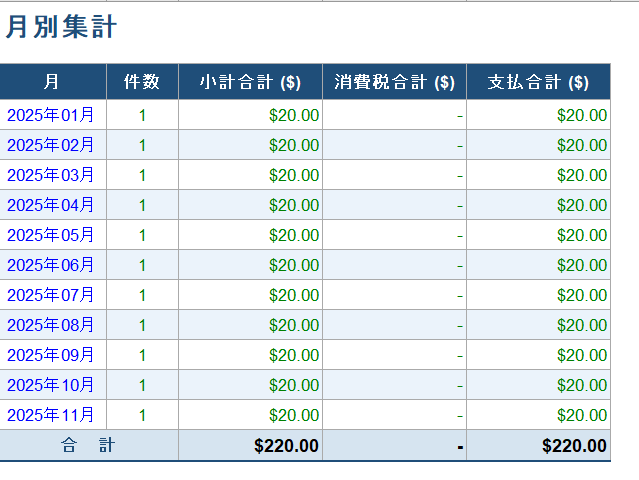The height and width of the screenshot is (480, 639).
Task: Select the $220.00 支払合計 total cell
Action: tap(538, 446)
